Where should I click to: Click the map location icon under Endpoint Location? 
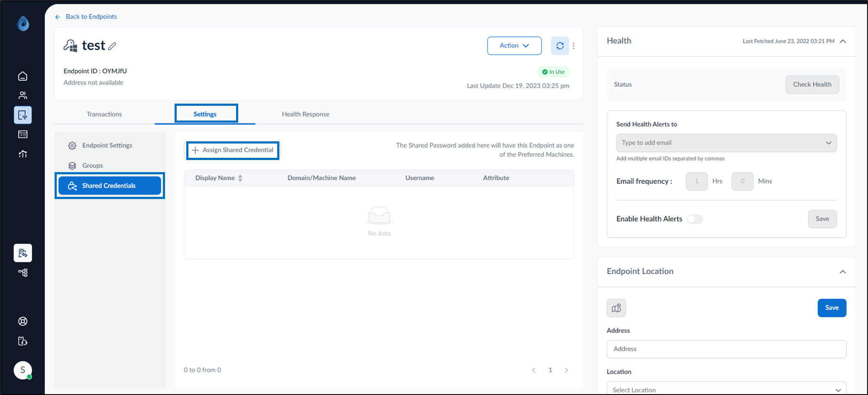tap(616, 308)
